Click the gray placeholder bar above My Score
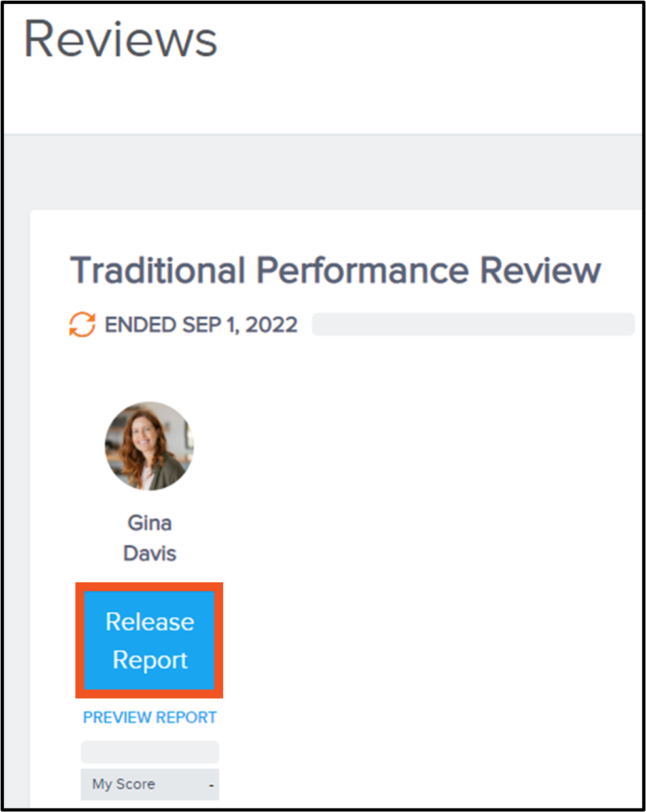The image size is (646, 812). tap(149, 752)
